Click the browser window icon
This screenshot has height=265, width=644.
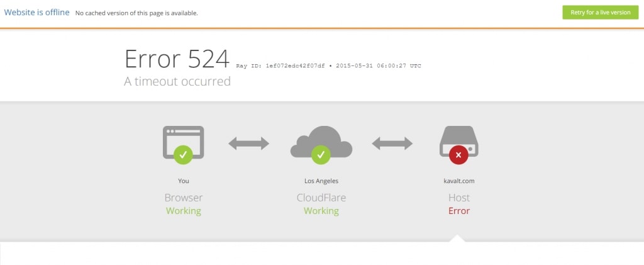pos(183,142)
